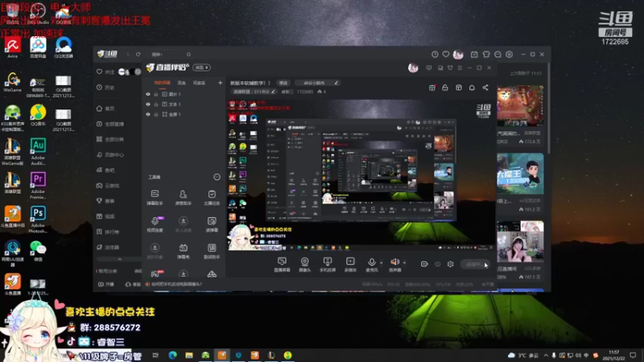Toggle visibility of 全屏 1 source
Viewport: 644px width, 362px height.
(148, 114)
